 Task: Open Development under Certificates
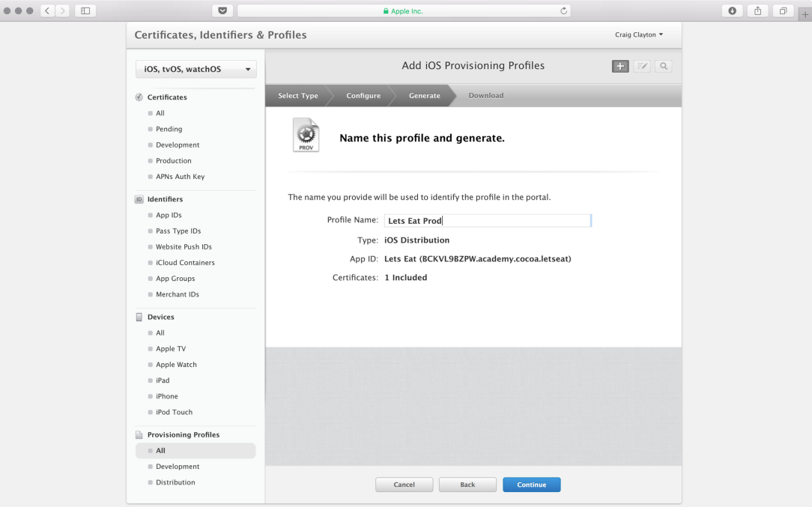click(x=178, y=145)
